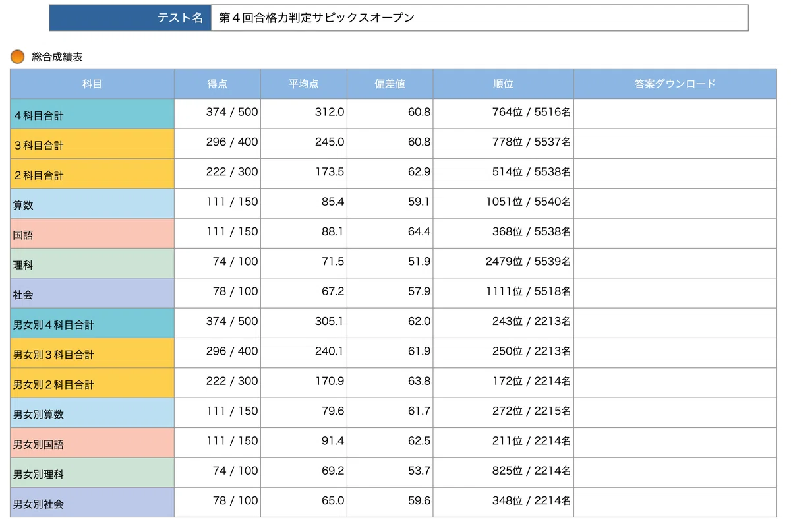This screenshot has height=532, width=791.
Task: Click the deviation value 59.1
Action: (419, 202)
